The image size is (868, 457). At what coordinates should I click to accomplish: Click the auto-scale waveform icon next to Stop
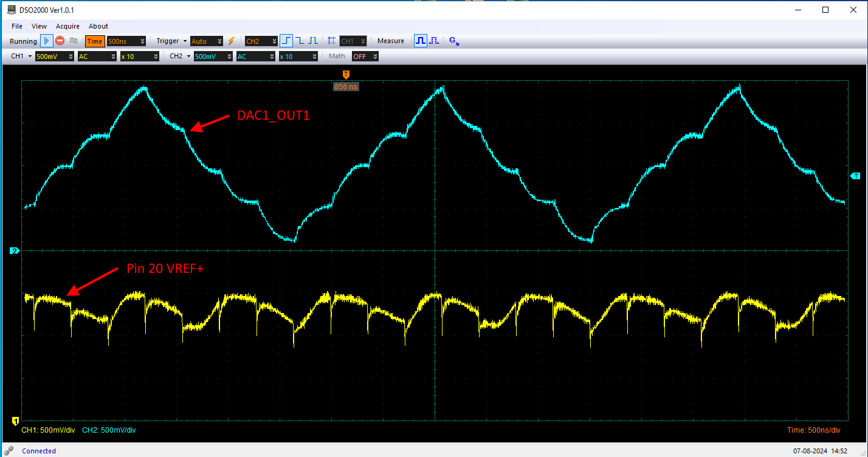74,41
